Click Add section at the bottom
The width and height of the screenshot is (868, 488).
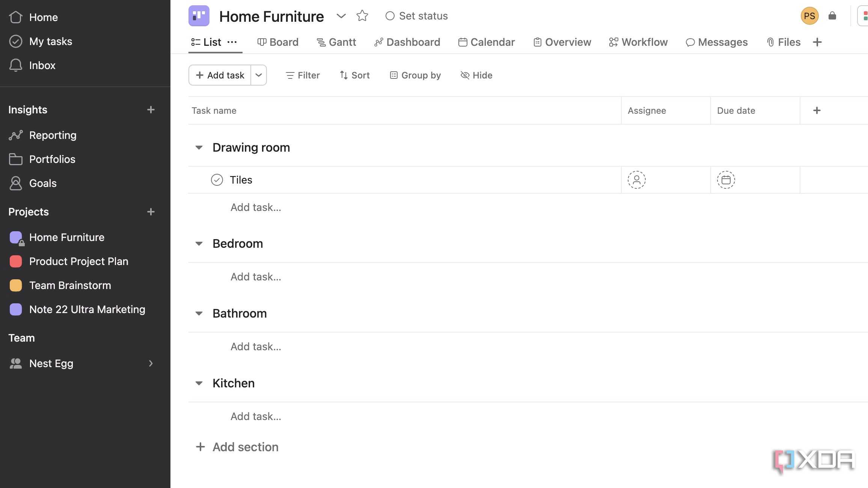click(237, 447)
